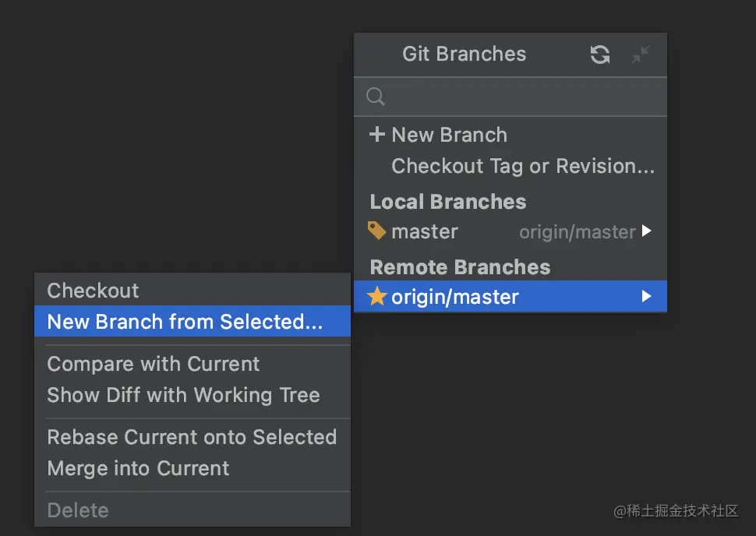The height and width of the screenshot is (536, 756).
Task: Select the local master branch
Action: coord(426,231)
